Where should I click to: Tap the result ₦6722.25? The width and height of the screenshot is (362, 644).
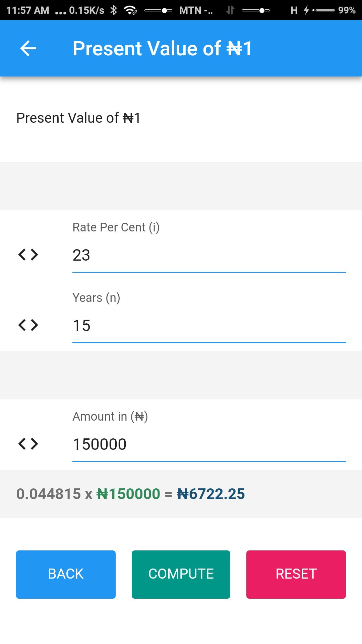coord(211,494)
